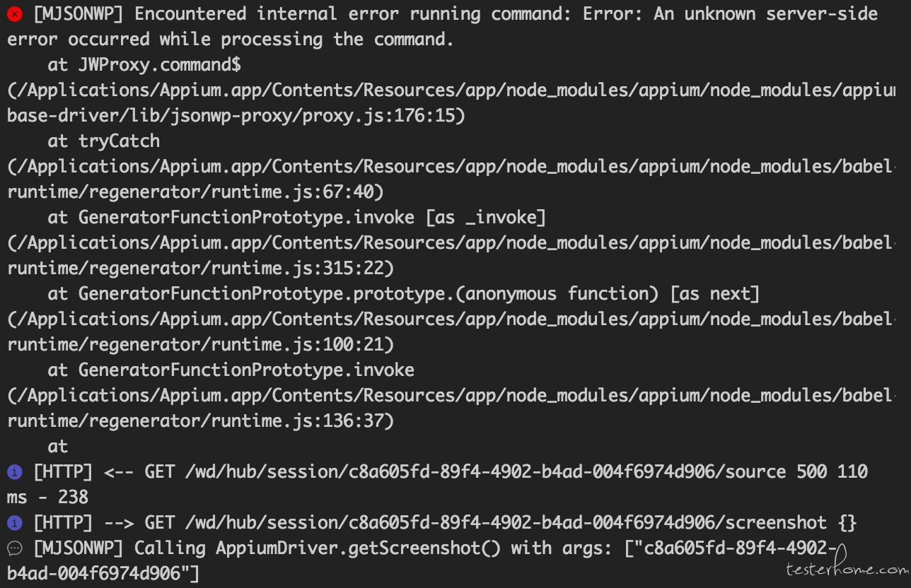Click the testerhome.com watermark

pos(847,568)
